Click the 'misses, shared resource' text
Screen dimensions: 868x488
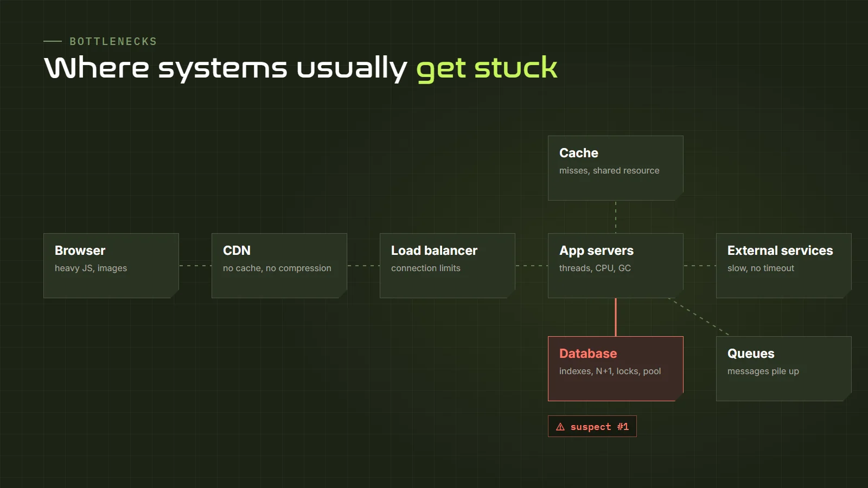point(609,170)
